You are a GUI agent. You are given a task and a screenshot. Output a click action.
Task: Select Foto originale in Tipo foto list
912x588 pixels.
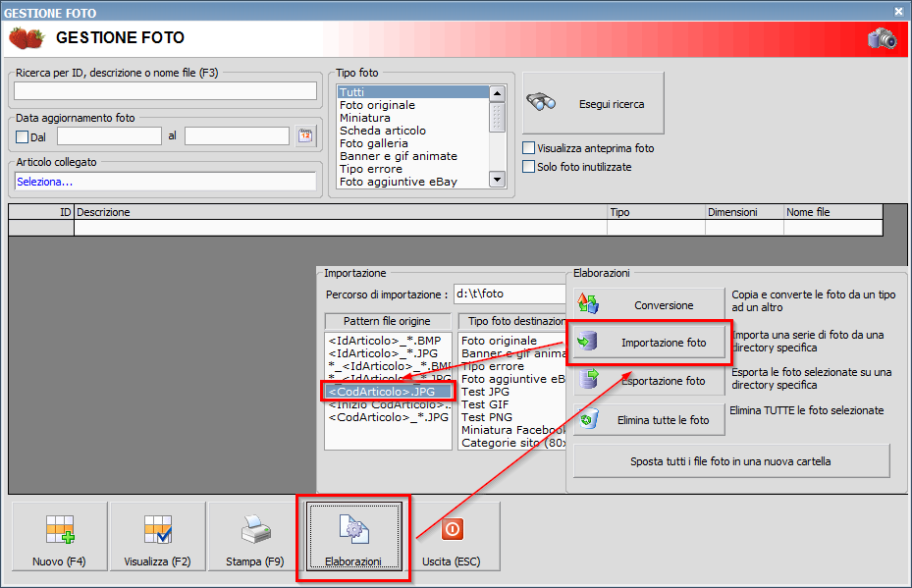(x=413, y=105)
